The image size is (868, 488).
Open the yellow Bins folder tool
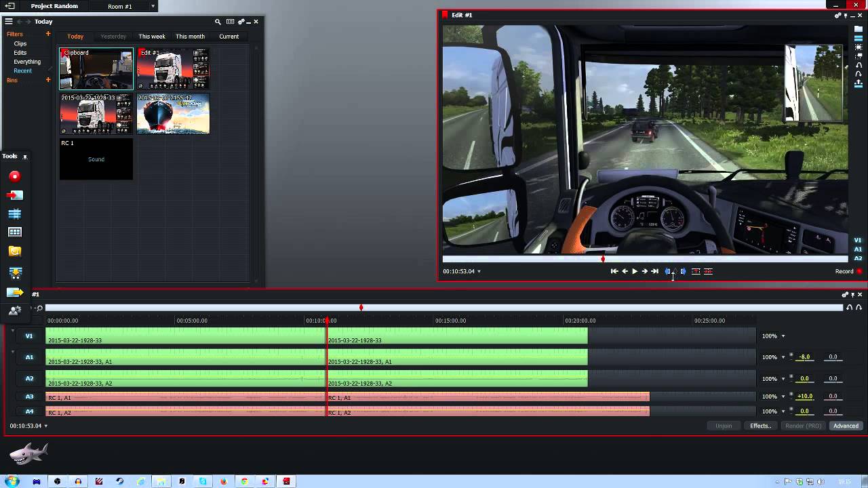(14, 251)
